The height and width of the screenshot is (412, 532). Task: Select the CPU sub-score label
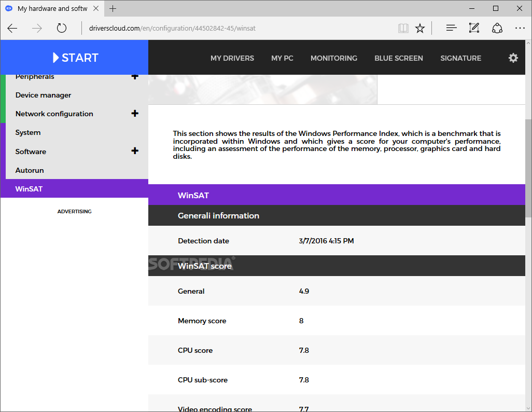point(203,380)
